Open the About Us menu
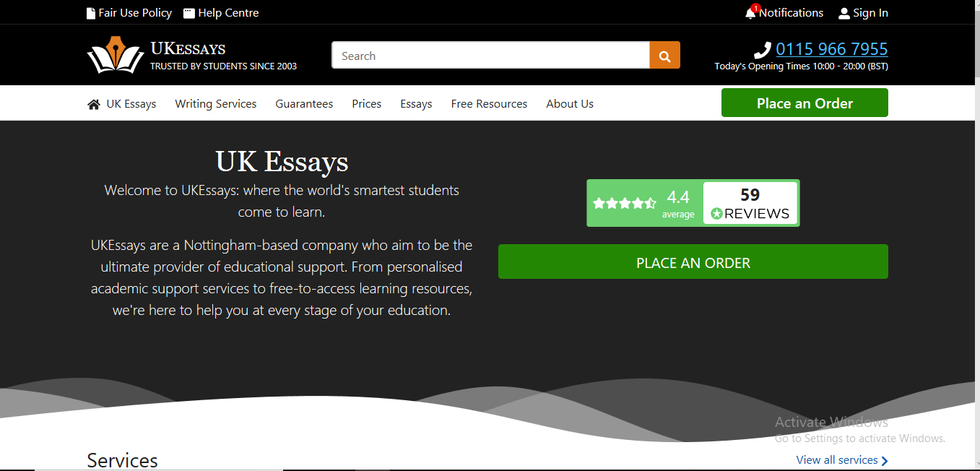Screen dimensions: 980x471 (x=570, y=104)
